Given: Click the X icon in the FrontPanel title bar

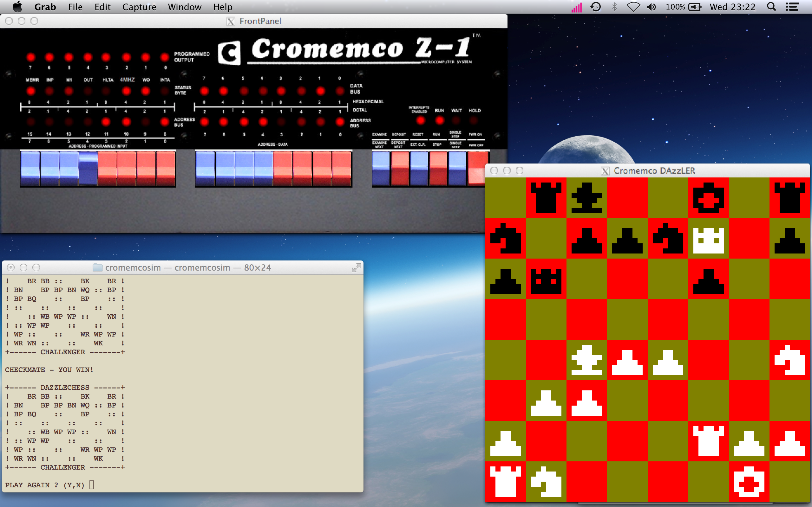Looking at the screenshot, I should point(231,21).
